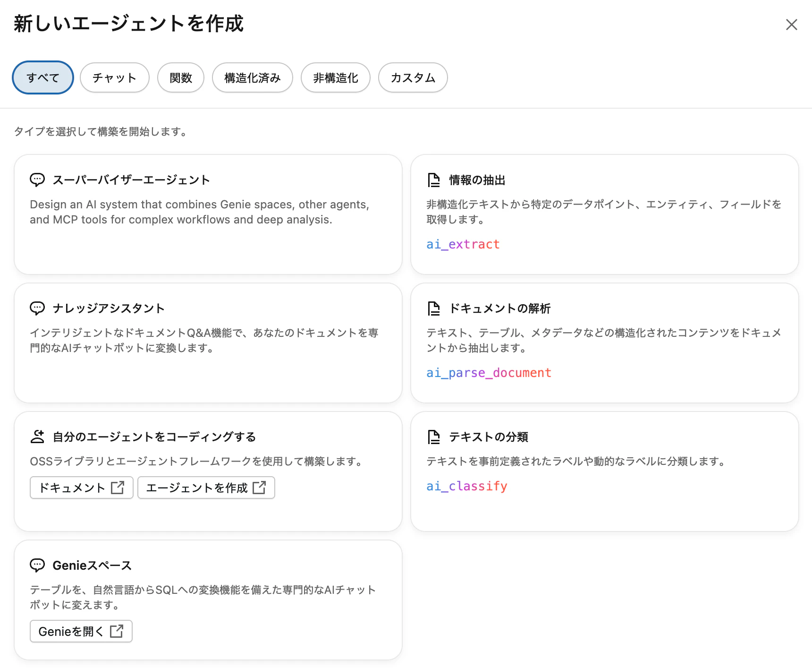Screen dimensions: 812x668
Task: Select the ナレッジアシスタント card title
Action: 109,308
